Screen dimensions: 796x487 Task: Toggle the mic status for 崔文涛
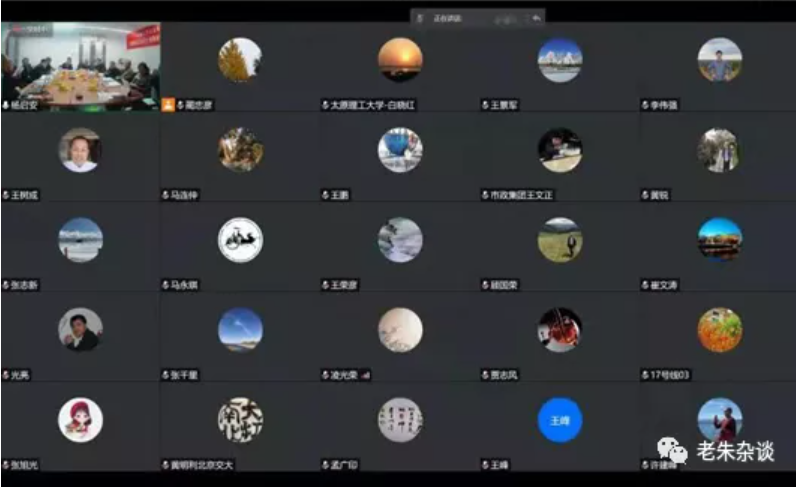(x=644, y=285)
